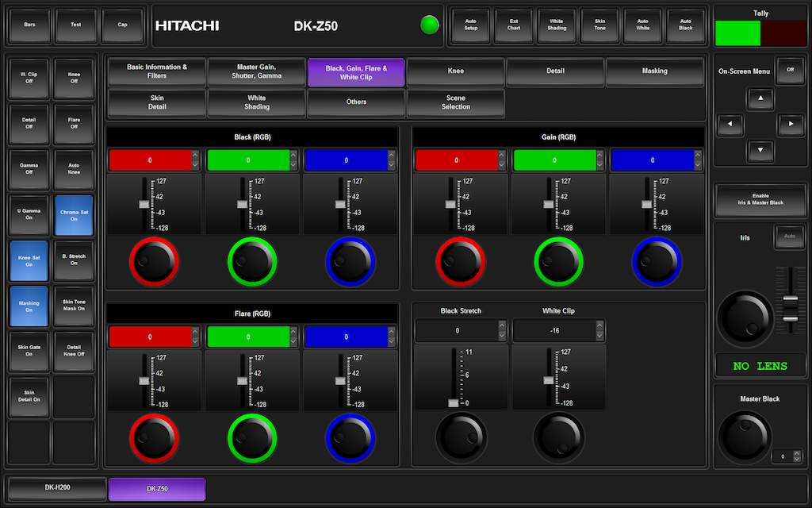Toggle Skin Gate On button

pyautogui.click(x=29, y=352)
